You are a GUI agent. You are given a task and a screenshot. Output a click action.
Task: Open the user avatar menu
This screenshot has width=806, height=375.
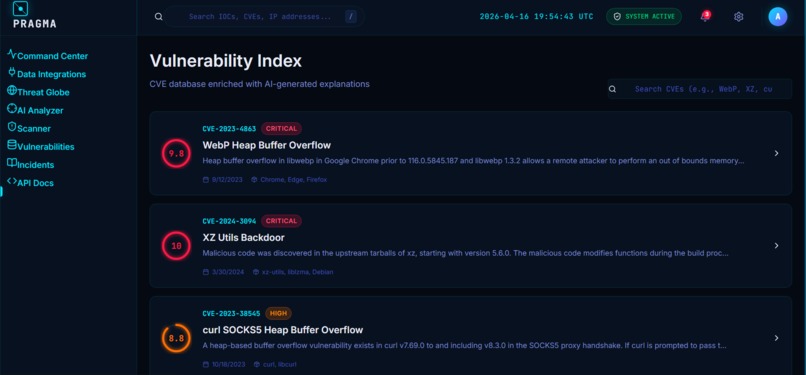tap(778, 16)
